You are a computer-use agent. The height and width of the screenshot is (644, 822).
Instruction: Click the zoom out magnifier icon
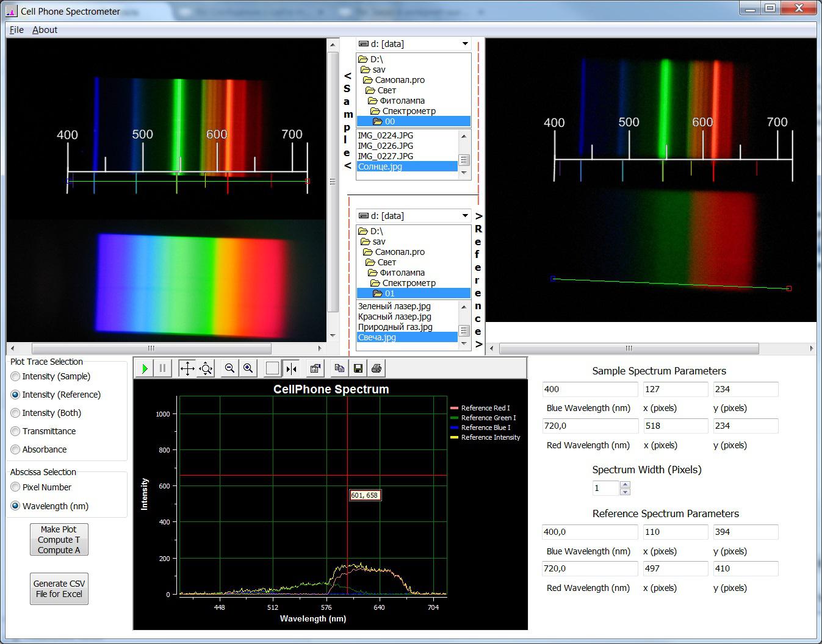click(229, 368)
